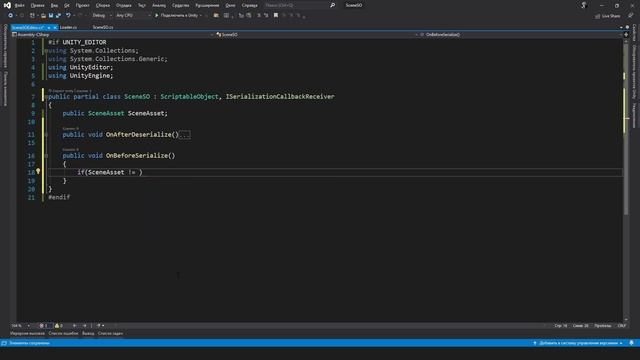Viewport: 640px width, 360px height.
Task: Click the CRLF line ending indicator
Action: 622,326
